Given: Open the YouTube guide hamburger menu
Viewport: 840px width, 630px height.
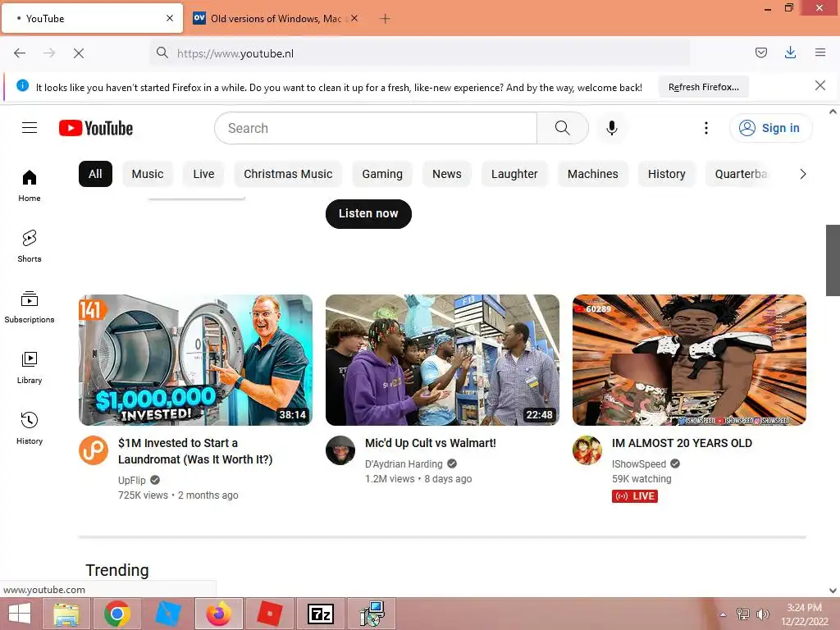Looking at the screenshot, I should (x=30, y=128).
